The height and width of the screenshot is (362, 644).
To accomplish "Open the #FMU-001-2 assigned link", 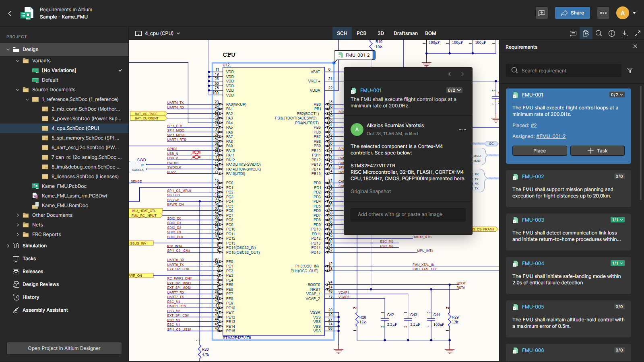I will [551, 136].
